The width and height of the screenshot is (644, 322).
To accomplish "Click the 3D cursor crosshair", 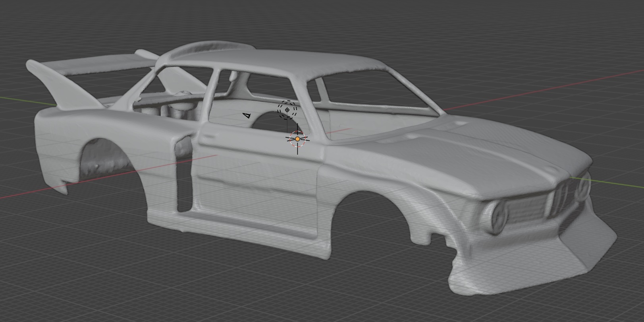I will point(297,139).
